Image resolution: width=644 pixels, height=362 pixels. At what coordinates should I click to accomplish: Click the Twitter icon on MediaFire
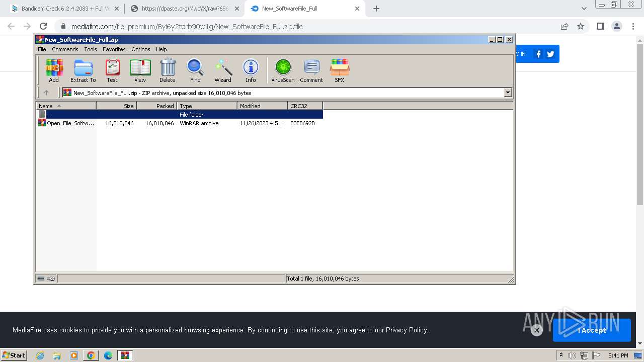550,54
